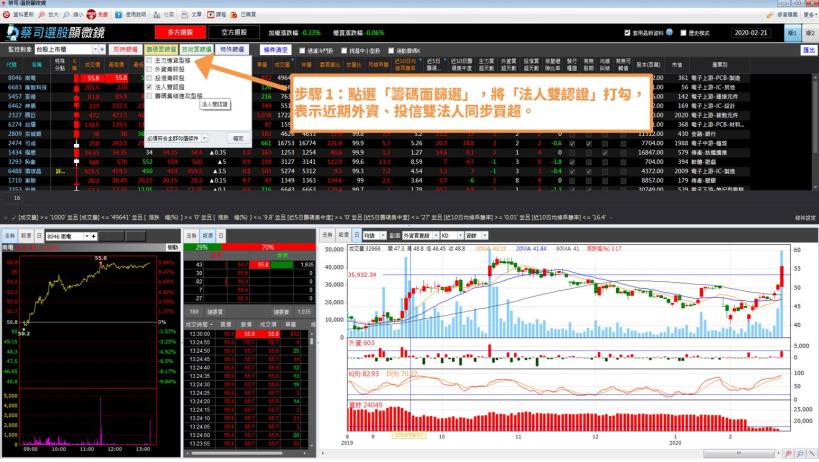Click the 籌碼面篩選 button
Image resolution: width=819 pixels, height=462 pixels.
point(161,49)
